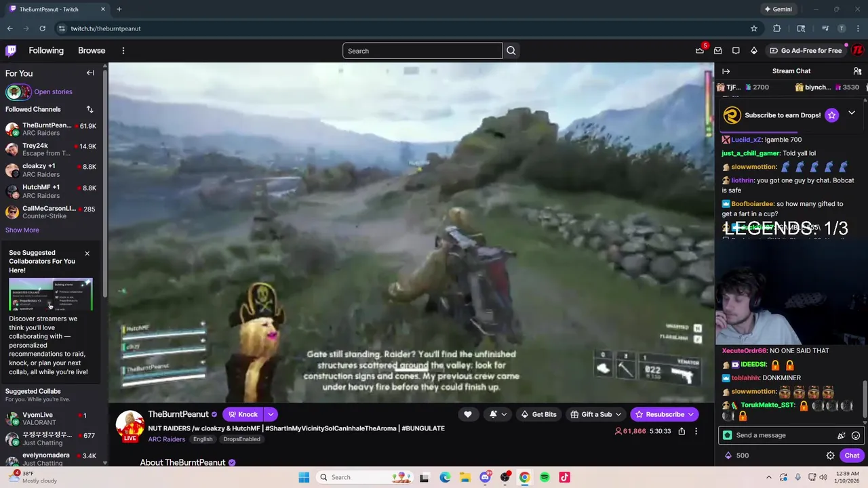Open channel points balance 500
The width and height of the screenshot is (868, 488).
(736, 455)
